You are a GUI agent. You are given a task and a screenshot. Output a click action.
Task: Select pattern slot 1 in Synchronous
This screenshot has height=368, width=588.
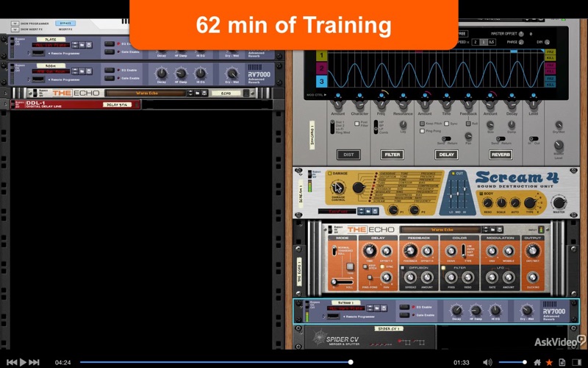click(321, 56)
